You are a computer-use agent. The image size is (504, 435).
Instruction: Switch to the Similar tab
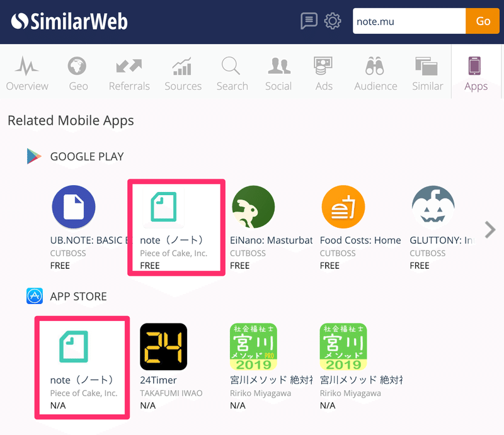(428, 74)
